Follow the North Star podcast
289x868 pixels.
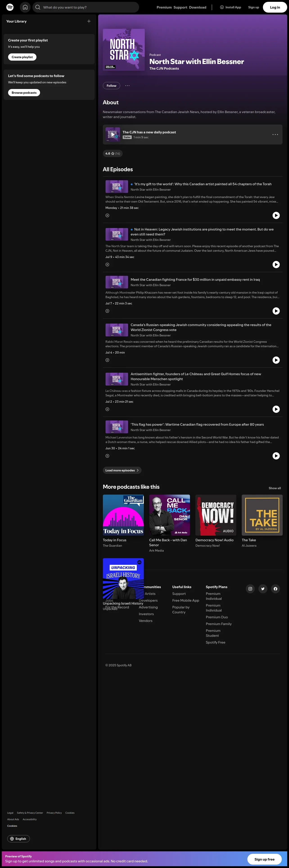111,86
